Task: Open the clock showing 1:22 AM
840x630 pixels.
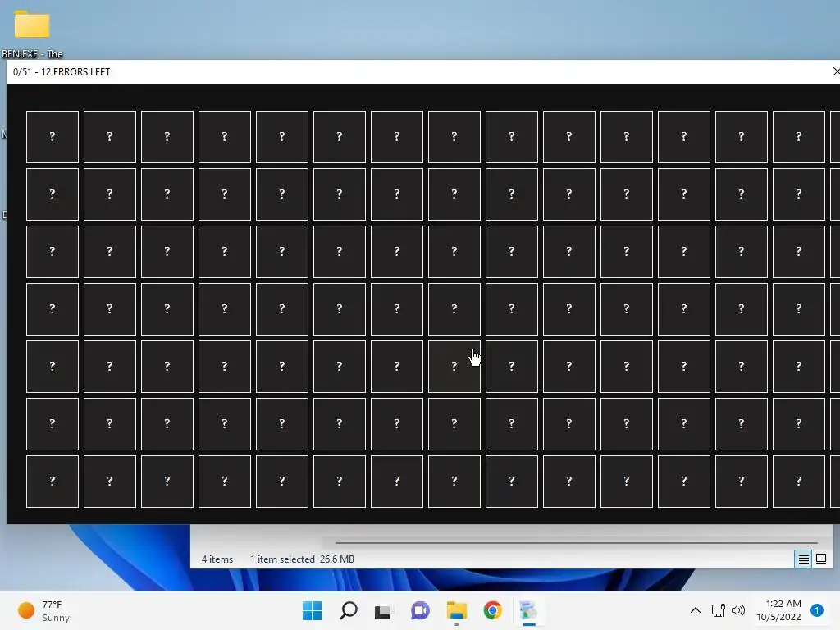Action: click(x=778, y=610)
